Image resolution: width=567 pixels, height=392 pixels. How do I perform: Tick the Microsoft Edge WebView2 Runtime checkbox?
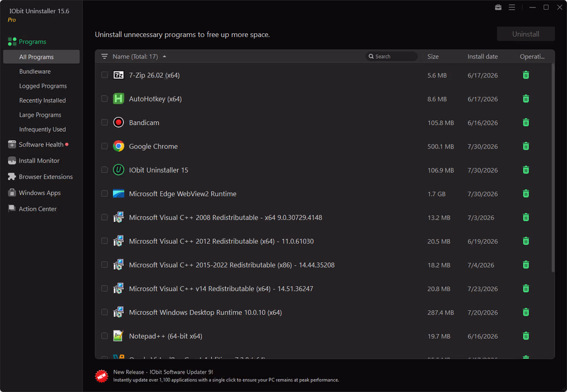105,194
